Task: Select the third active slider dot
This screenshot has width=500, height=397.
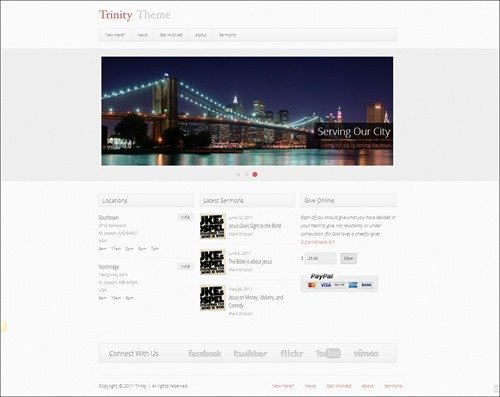Action: (255, 174)
